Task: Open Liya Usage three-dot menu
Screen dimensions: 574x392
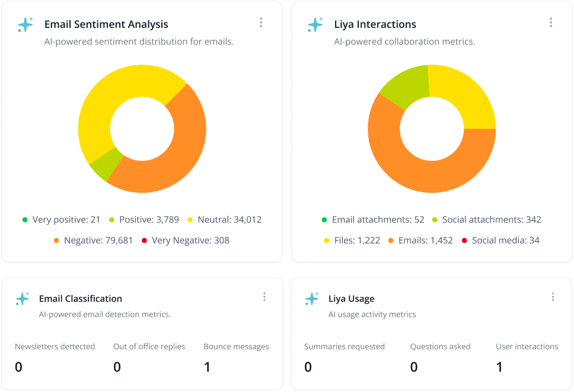Action: click(x=553, y=297)
